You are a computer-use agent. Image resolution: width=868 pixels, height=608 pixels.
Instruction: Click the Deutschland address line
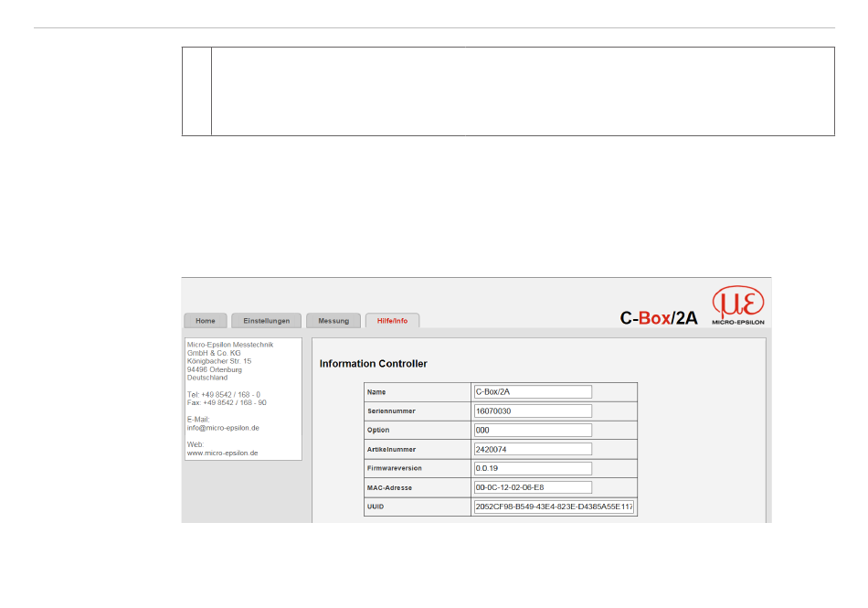pos(207,378)
